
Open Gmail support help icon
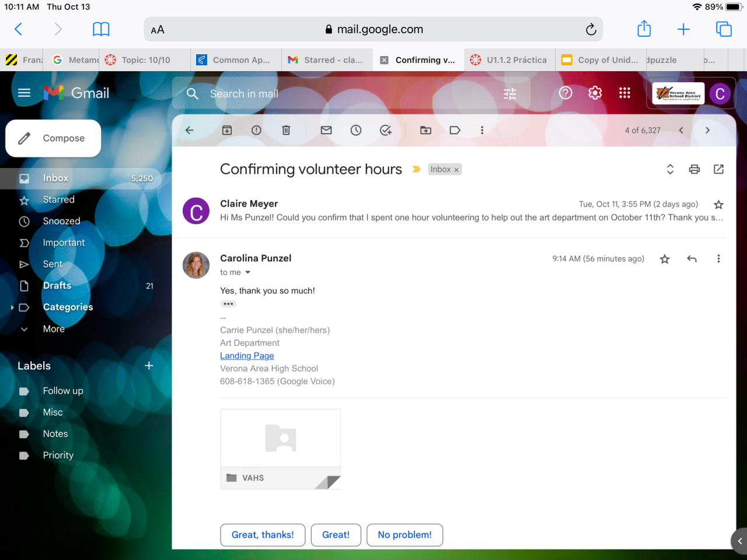pos(566,93)
